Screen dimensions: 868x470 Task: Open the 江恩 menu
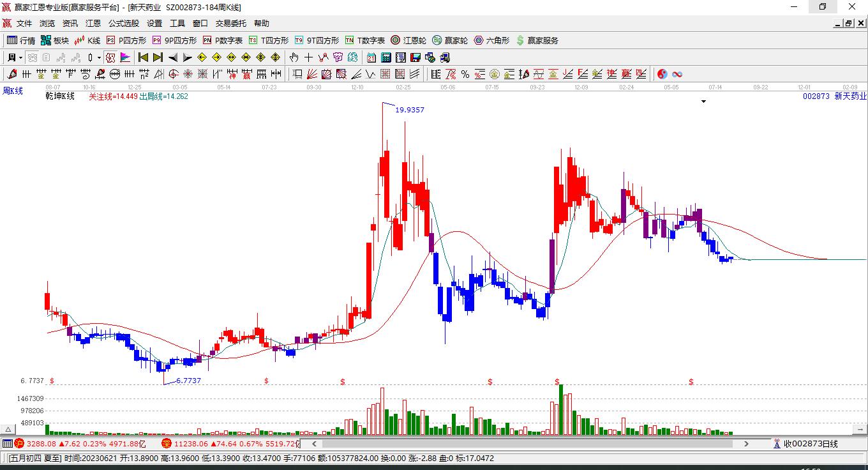click(x=93, y=24)
